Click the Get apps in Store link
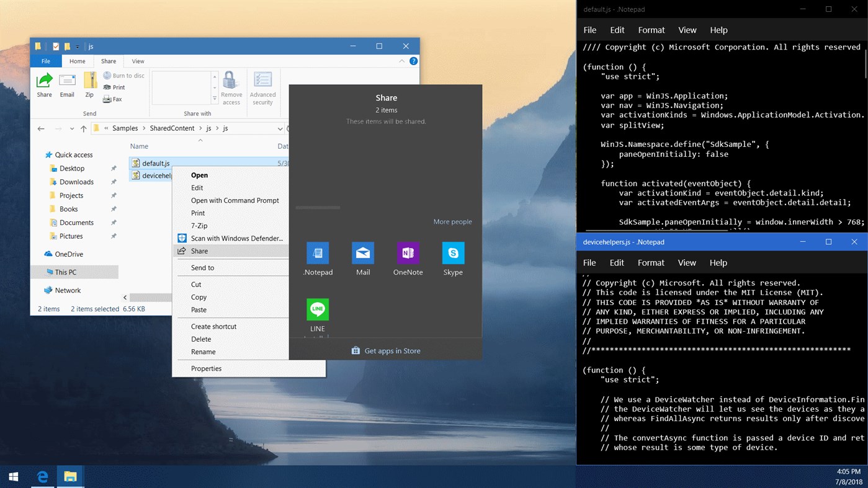868x488 pixels. click(x=385, y=350)
